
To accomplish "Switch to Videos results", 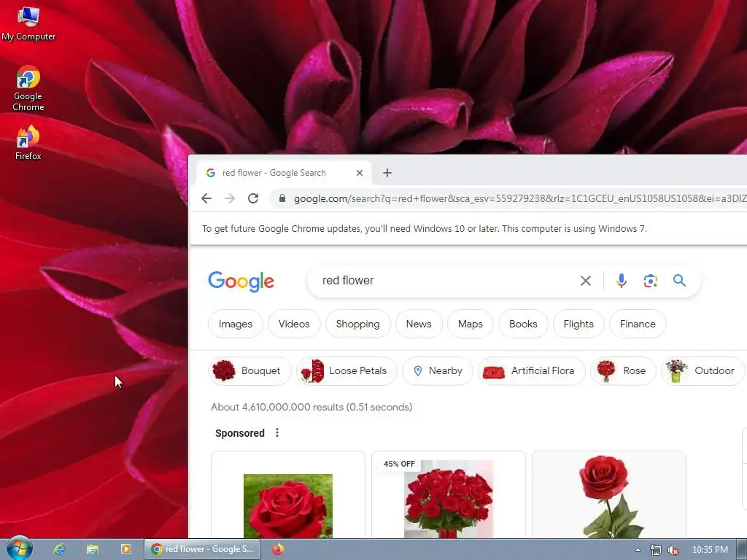I will pos(294,324).
